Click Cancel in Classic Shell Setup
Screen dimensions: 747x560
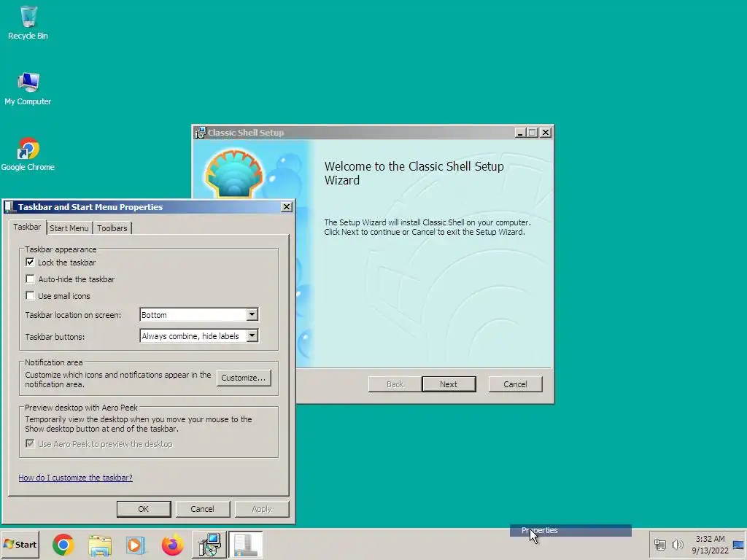(516, 384)
